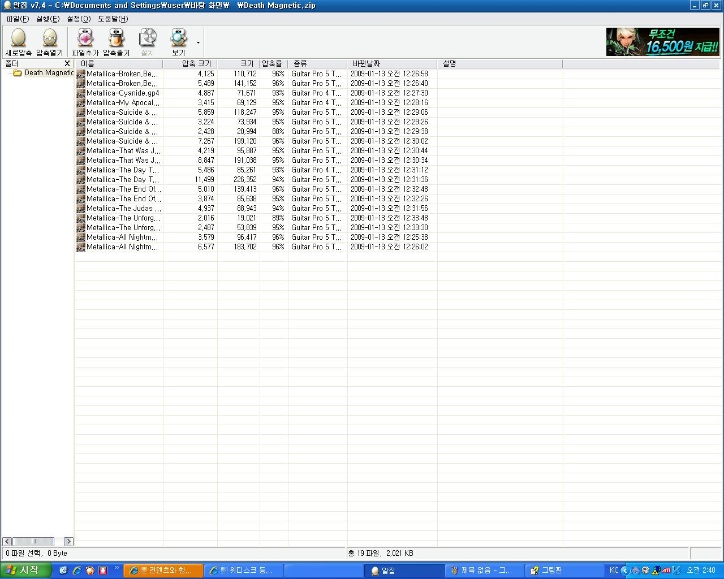Click the 압축열기 open archive icon
Image resolution: width=724 pixels, height=579 pixels.
49,38
